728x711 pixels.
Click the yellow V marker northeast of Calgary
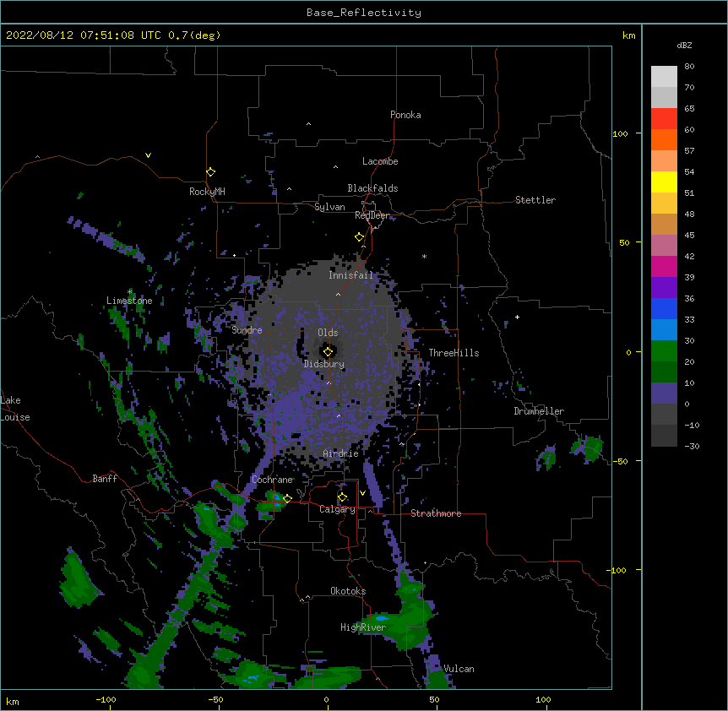click(x=362, y=493)
